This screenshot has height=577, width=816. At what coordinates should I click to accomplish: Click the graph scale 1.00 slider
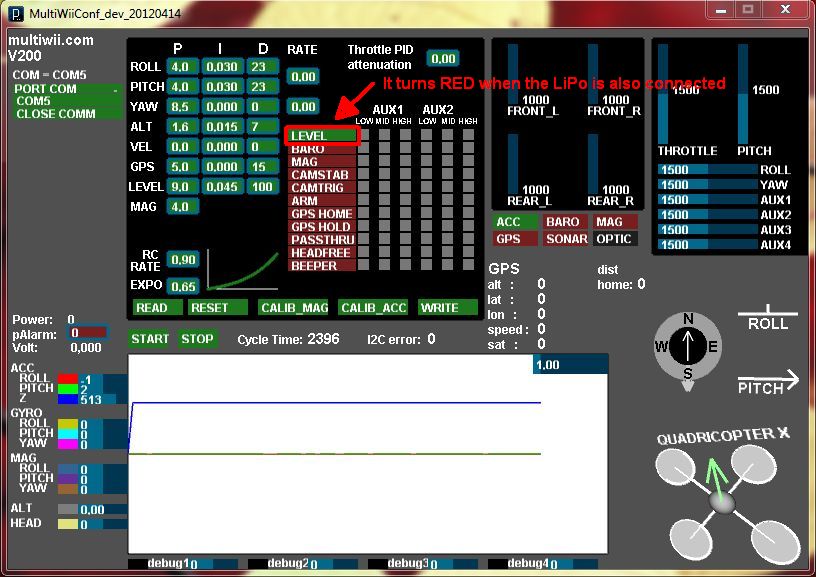(x=570, y=365)
